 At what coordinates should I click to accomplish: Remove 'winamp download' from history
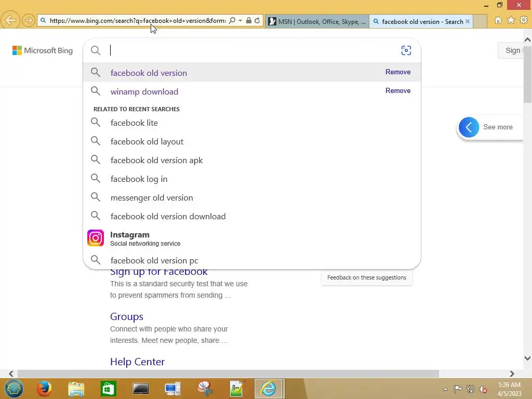(x=398, y=90)
